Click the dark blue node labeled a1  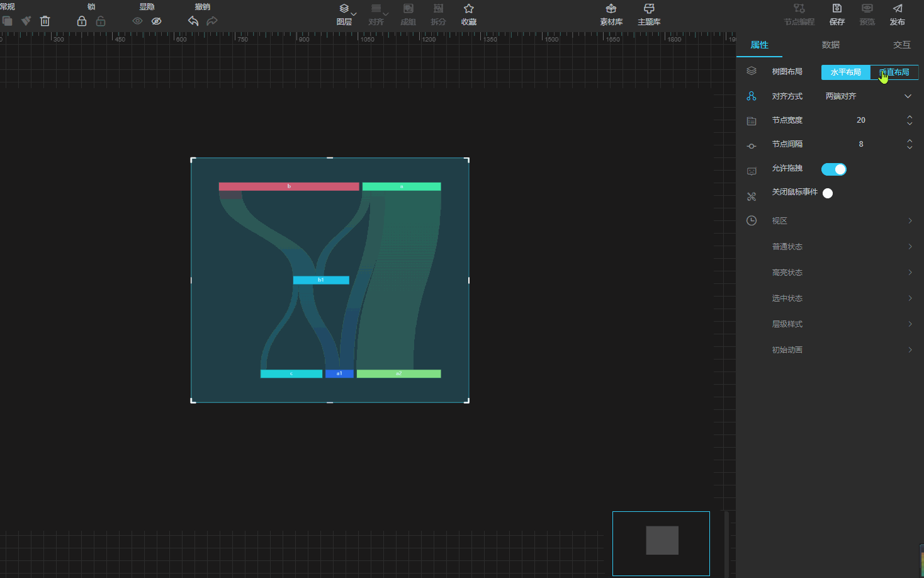click(x=339, y=374)
